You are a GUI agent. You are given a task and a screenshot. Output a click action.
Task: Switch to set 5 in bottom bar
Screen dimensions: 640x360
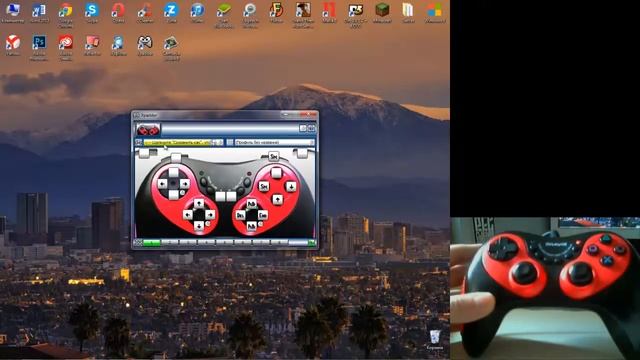coord(224,243)
